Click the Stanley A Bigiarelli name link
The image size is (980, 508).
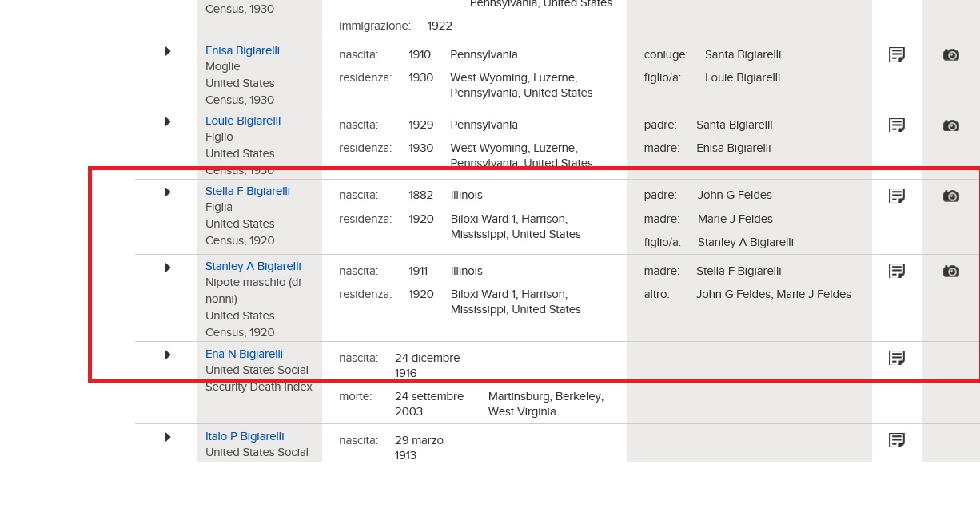[x=253, y=266]
